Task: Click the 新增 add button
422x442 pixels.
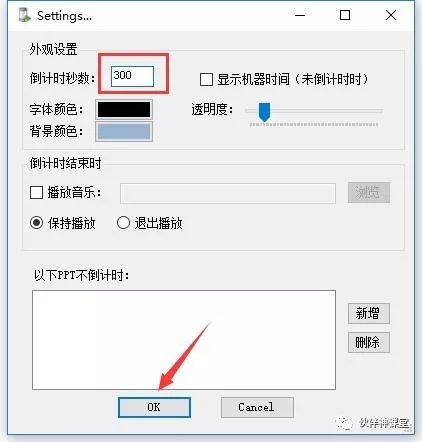Action: (369, 313)
